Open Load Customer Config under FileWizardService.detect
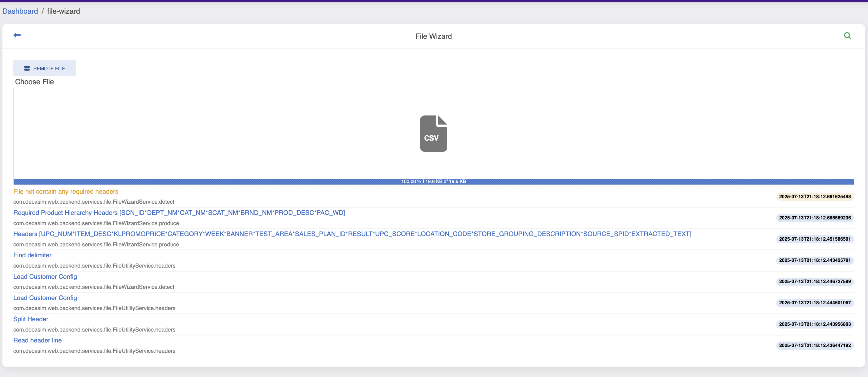Image resolution: width=868 pixels, height=377 pixels. click(x=45, y=277)
